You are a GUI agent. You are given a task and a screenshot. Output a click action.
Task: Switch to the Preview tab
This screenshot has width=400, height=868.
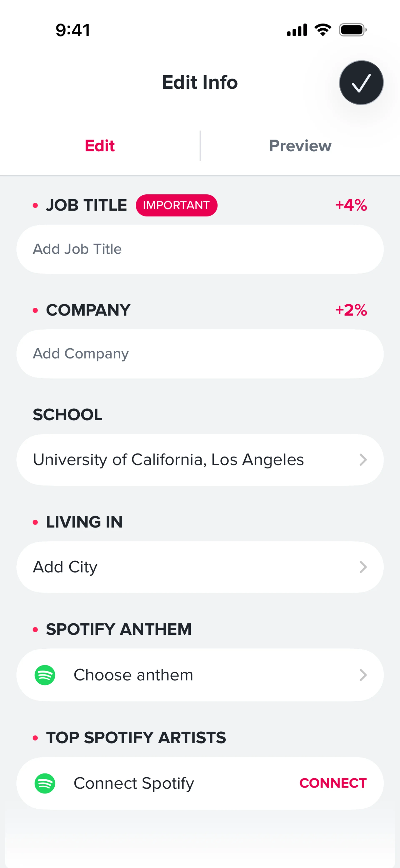(300, 146)
